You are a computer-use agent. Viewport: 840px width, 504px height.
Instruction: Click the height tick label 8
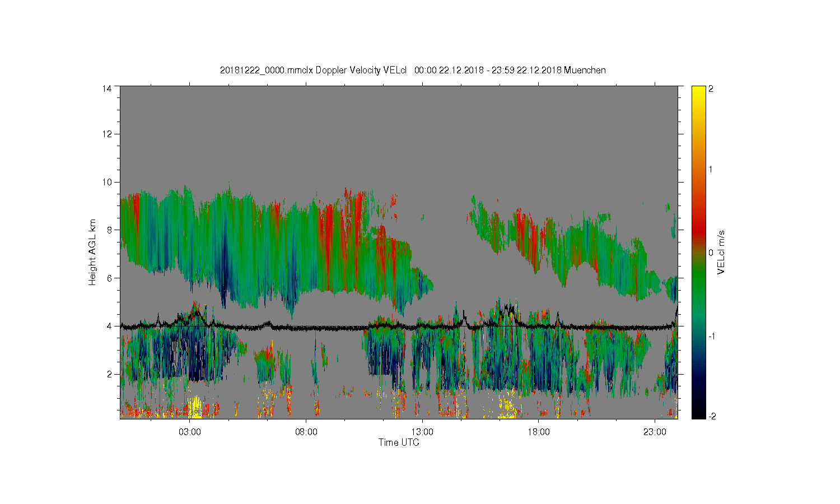(x=109, y=230)
